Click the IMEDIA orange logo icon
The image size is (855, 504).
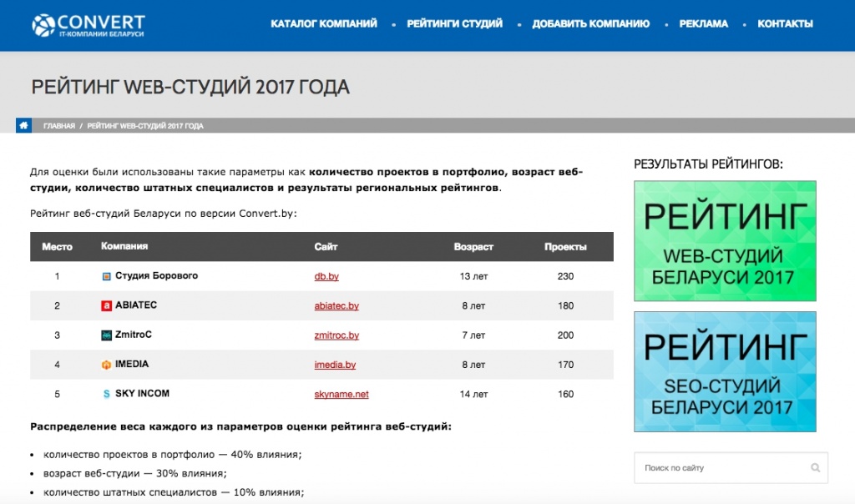[106, 365]
